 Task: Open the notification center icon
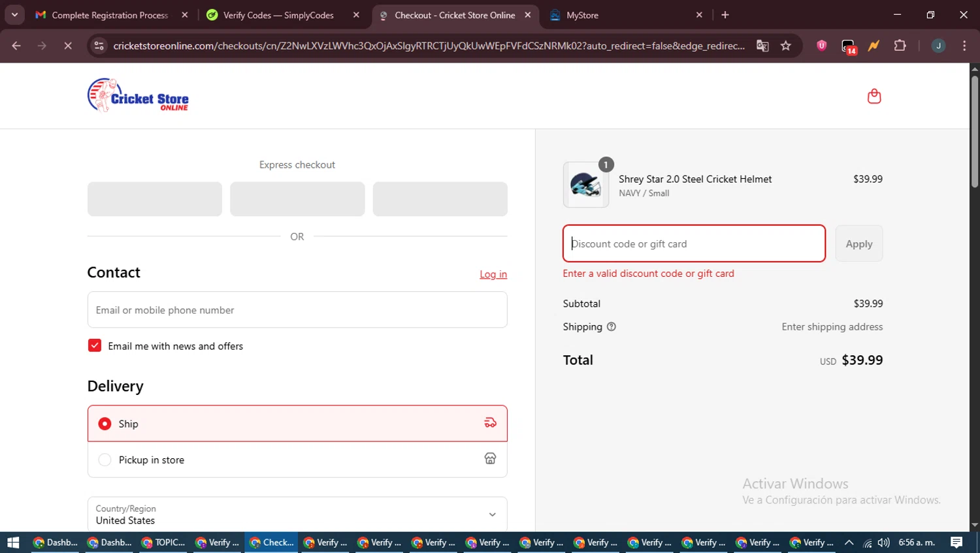coord(956,543)
